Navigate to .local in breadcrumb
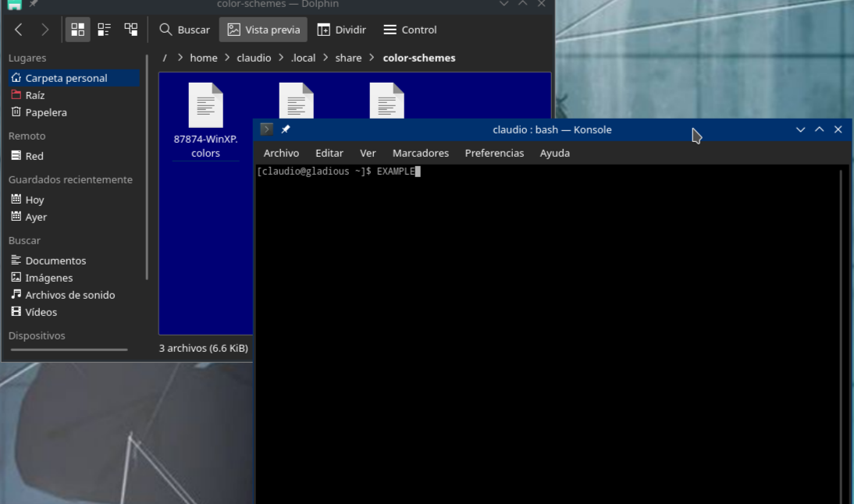This screenshot has height=504, width=854. click(303, 58)
